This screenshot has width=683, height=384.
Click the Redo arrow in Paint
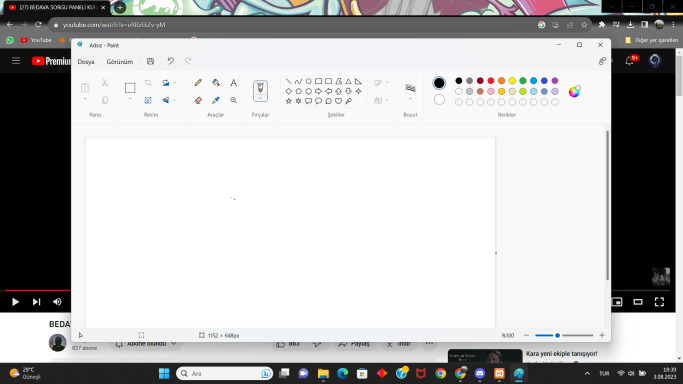[188, 61]
